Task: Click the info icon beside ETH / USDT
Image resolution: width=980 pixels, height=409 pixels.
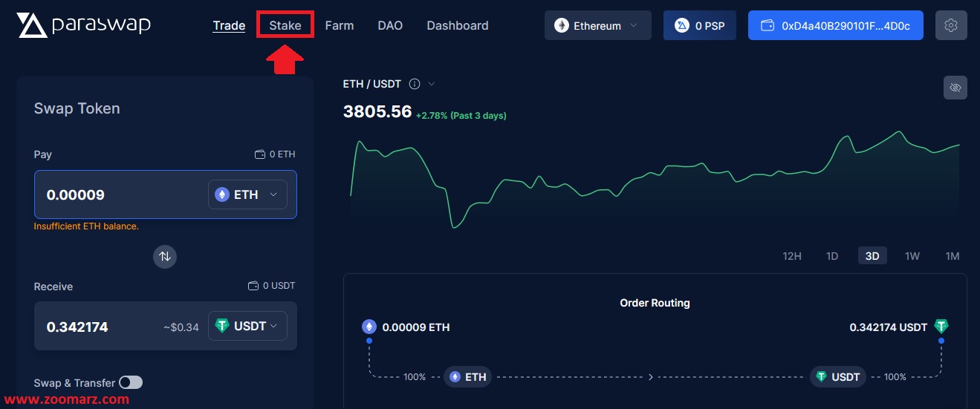Action: click(x=415, y=84)
